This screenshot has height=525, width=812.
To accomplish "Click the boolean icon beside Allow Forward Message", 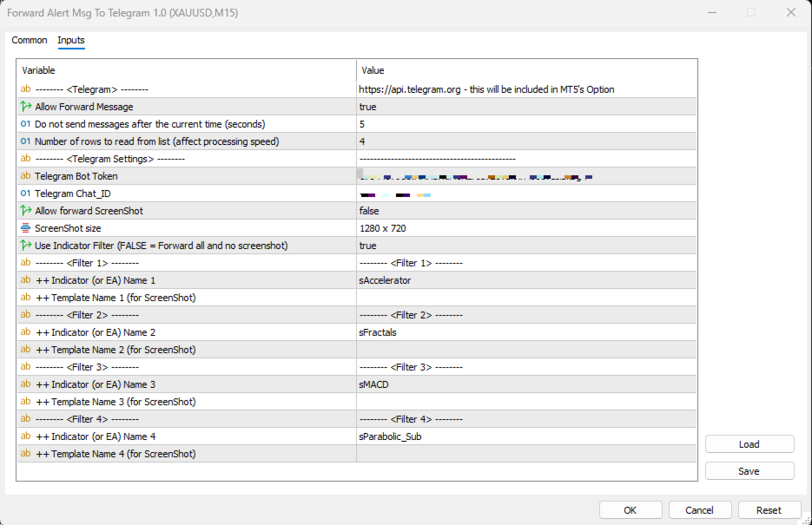I will [25, 107].
